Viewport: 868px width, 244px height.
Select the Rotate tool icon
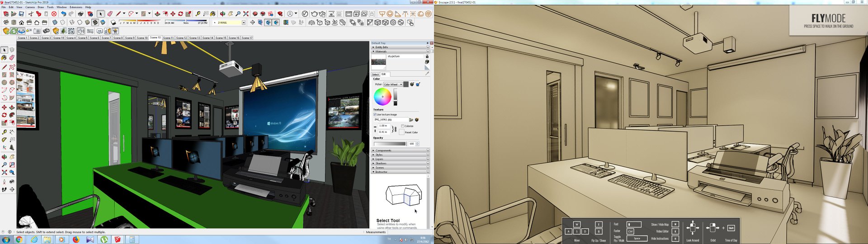click(180, 14)
